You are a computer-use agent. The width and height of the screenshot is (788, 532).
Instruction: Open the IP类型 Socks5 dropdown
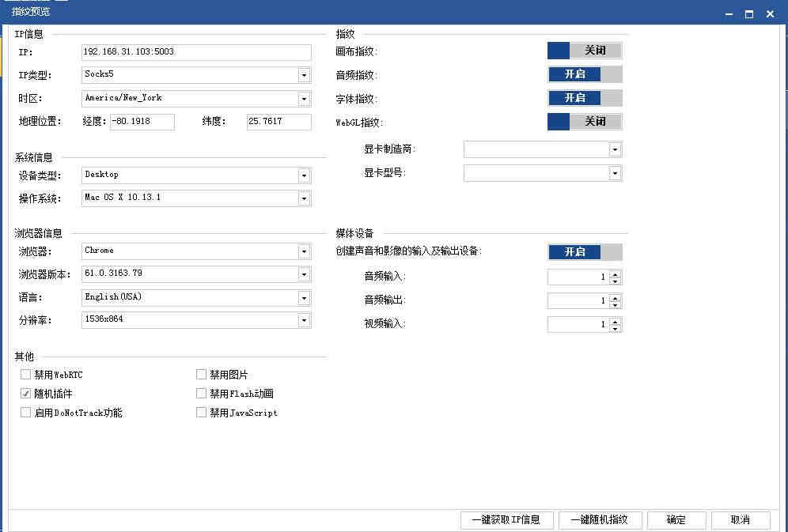(304, 75)
